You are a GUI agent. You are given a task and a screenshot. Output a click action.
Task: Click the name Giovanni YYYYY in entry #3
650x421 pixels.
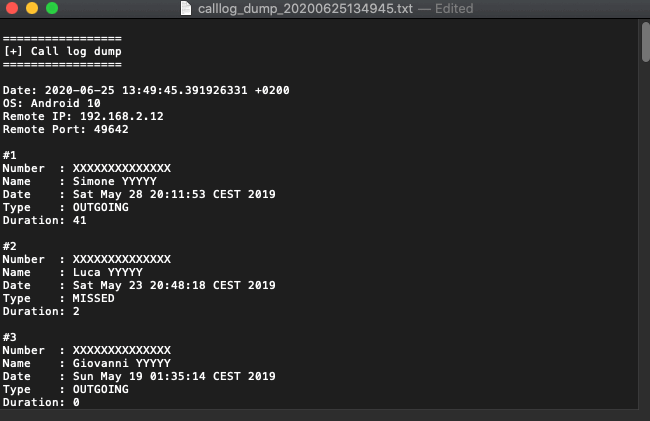coord(122,363)
